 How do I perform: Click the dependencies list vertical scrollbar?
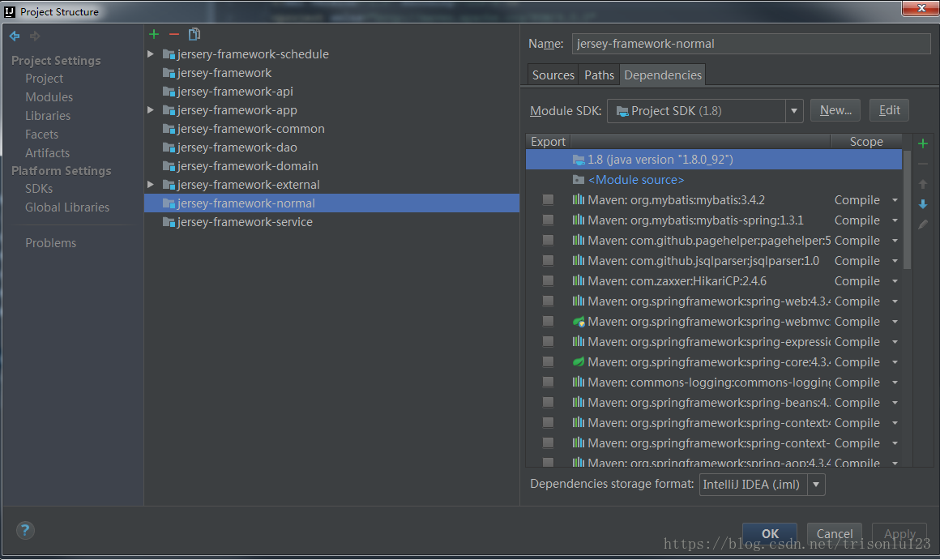click(x=907, y=209)
